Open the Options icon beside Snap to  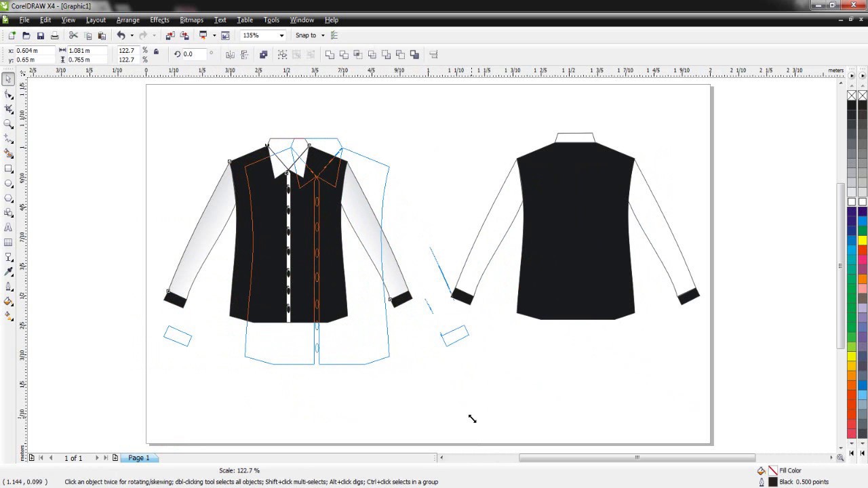[334, 35]
